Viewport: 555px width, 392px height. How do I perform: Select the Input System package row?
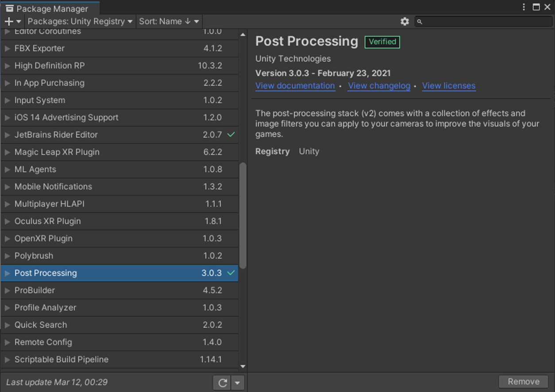[119, 100]
